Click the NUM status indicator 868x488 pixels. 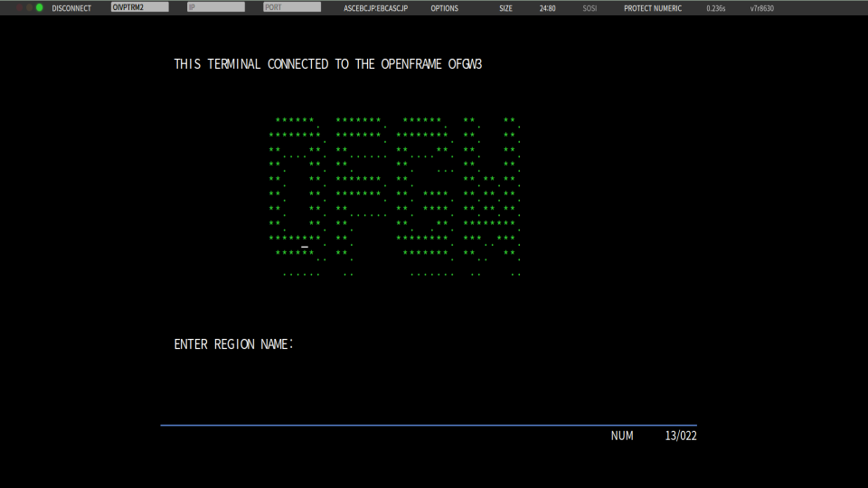[622, 436]
